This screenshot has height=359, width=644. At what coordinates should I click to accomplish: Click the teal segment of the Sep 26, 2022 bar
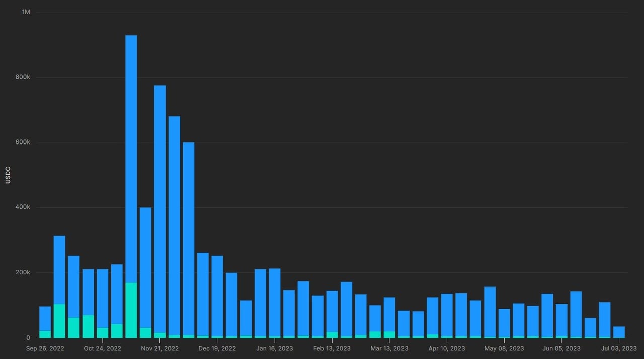45,334
